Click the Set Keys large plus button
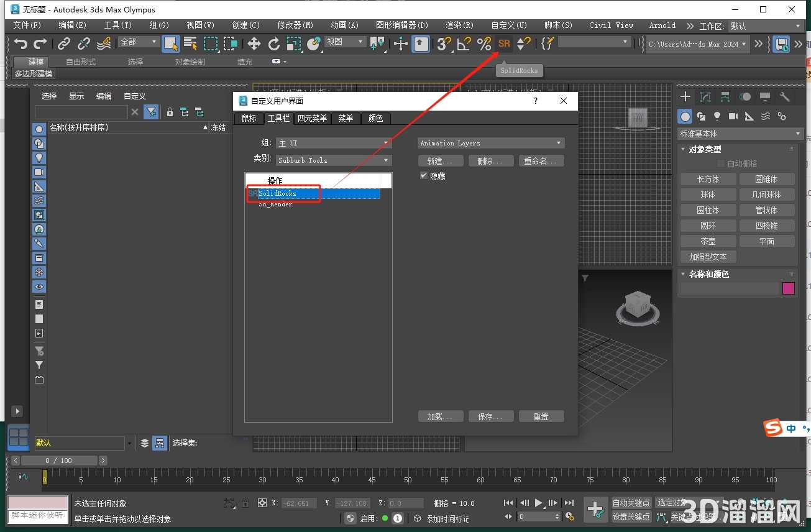Screen dimensions: 811x532 click(x=595, y=510)
